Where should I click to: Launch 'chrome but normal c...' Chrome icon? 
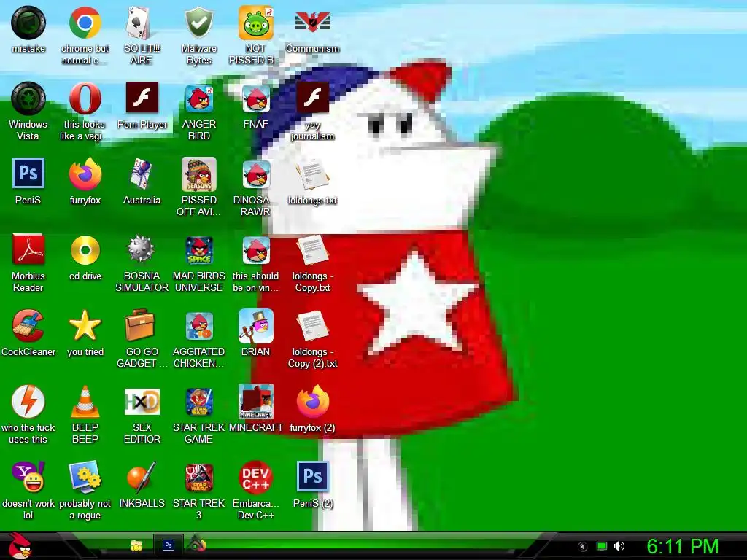coord(85,23)
